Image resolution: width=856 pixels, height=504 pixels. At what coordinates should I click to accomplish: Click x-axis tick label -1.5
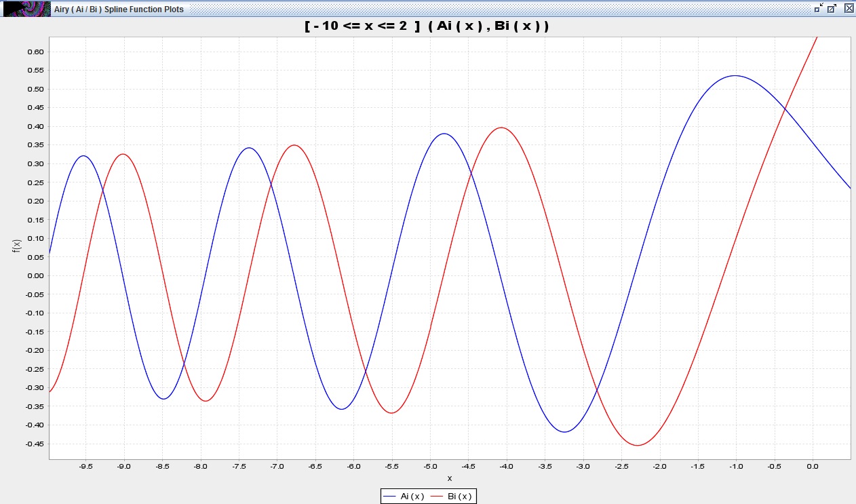click(698, 467)
